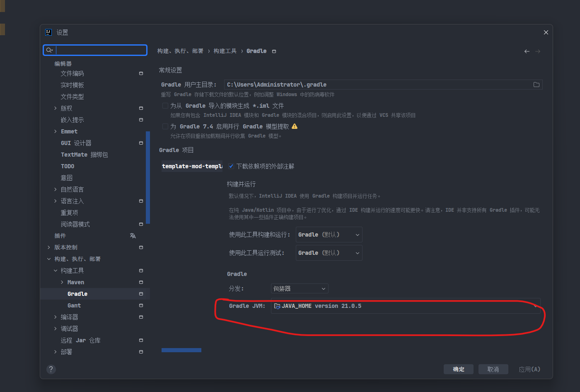Go back with the left arrow

(527, 51)
